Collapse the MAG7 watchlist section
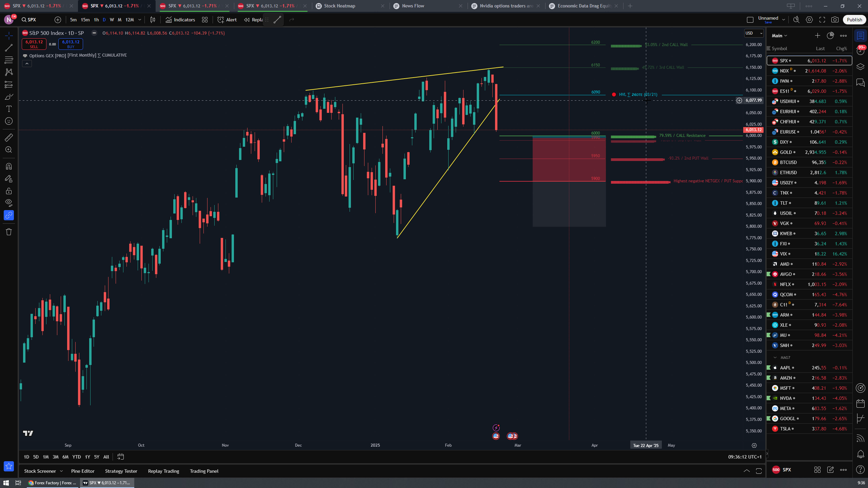Image resolution: width=868 pixels, height=488 pixels. click(775, 358)
